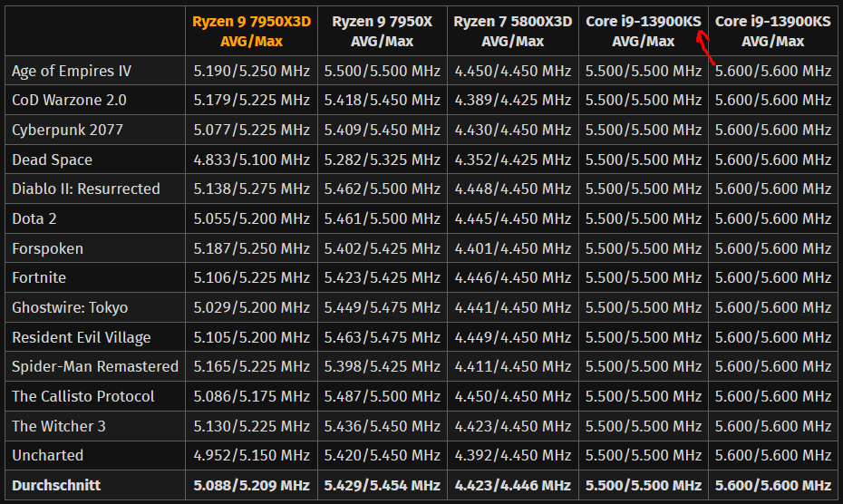Screen dimensions: 843x504
Task: Click The Witcher 3 row label
Action: pos(59,426)
